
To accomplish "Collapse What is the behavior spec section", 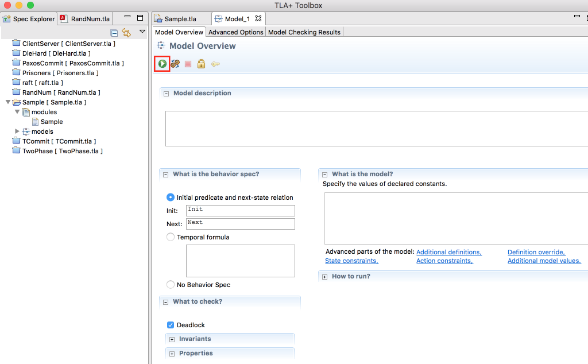I will pos(166,175).
